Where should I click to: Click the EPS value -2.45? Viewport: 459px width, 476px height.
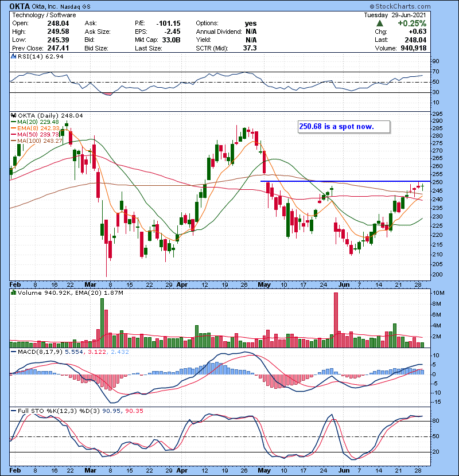click(x=172, y=32)
